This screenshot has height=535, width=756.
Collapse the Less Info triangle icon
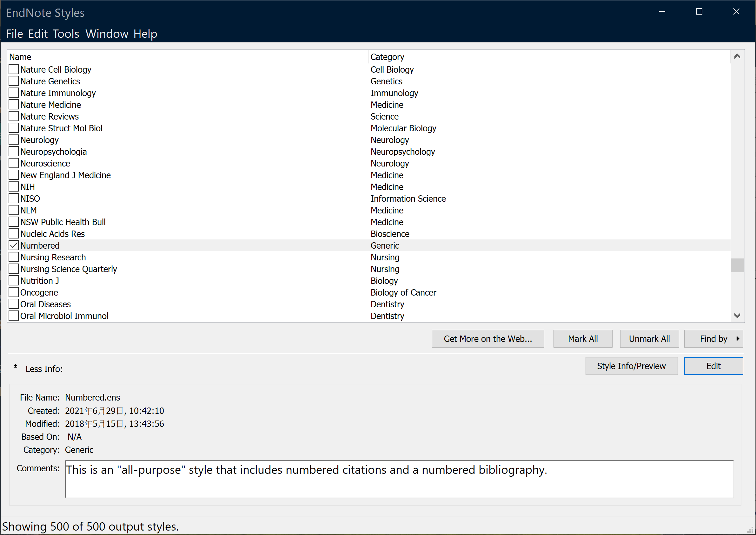coord(16,366)
